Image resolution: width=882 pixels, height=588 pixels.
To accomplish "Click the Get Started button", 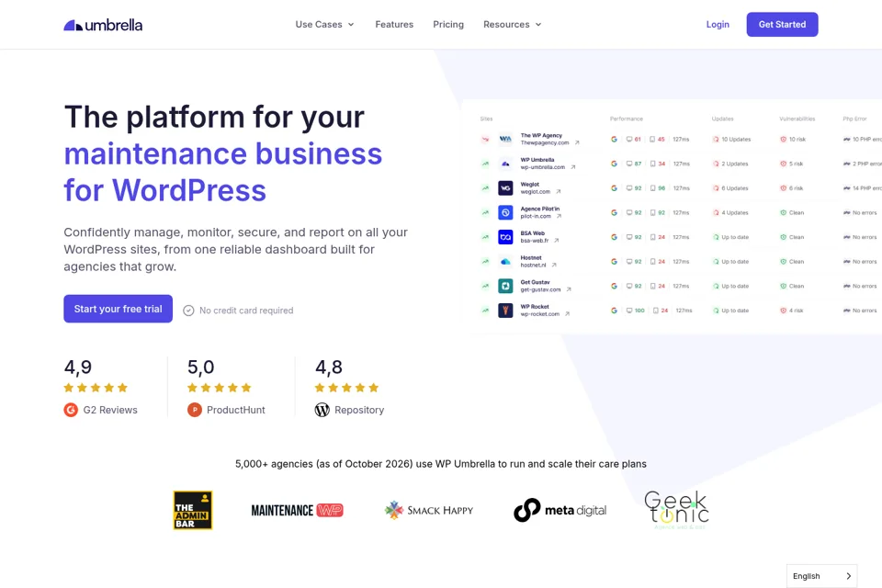I will (x=782, y=24).
